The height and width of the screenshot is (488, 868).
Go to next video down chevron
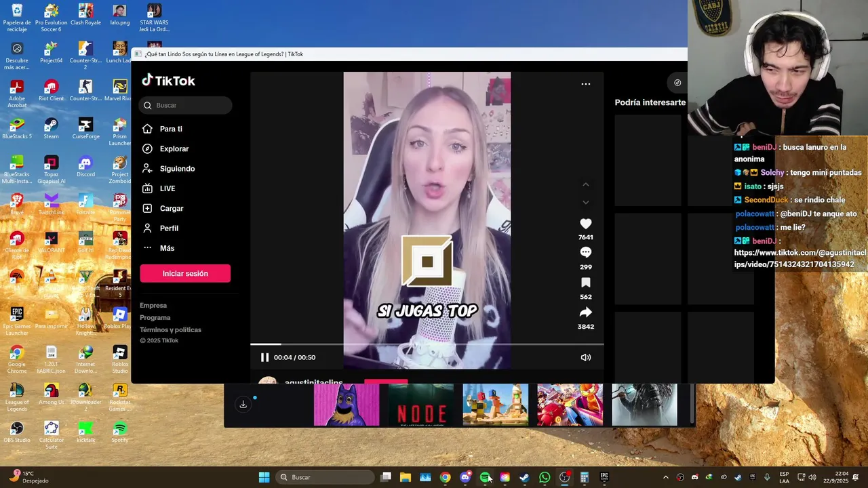click(586, 202)
